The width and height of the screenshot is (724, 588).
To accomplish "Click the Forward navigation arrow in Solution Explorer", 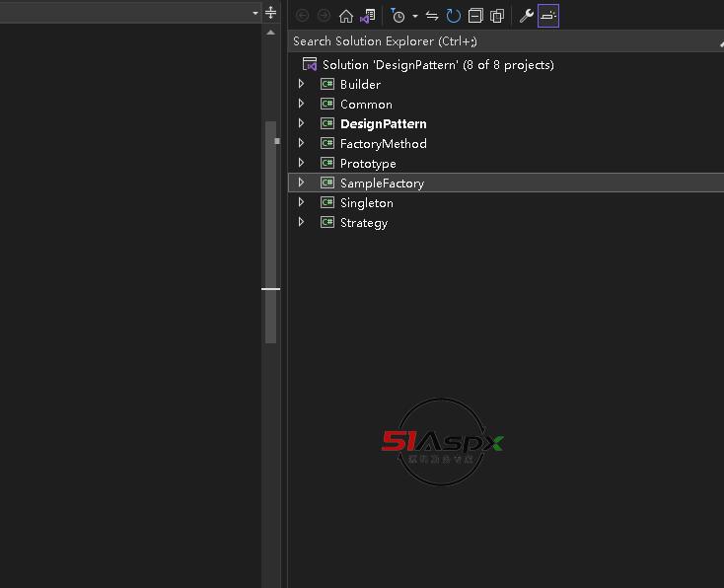I will pos(325,16).
